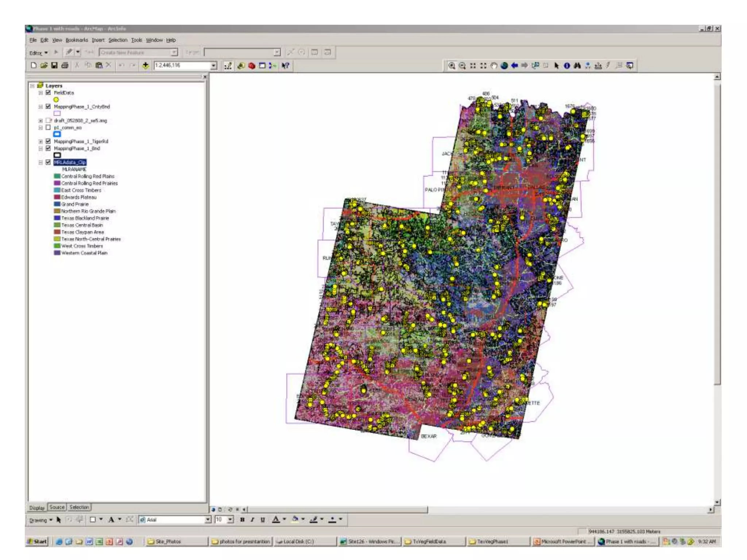
Task: Open the Find binoculars tool
Action: 577,66
